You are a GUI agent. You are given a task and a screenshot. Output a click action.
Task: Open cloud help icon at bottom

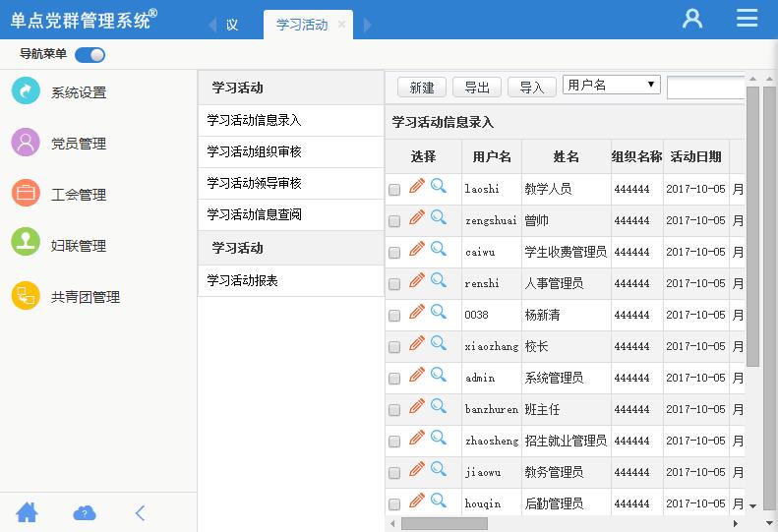click(85, 512)
